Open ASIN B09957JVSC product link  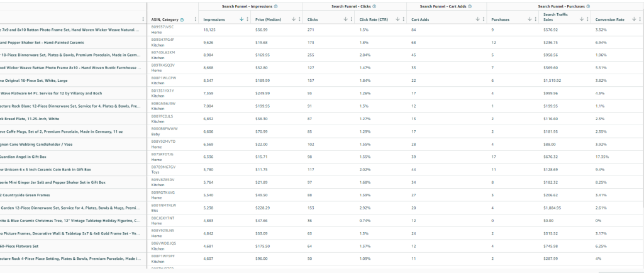163,28
